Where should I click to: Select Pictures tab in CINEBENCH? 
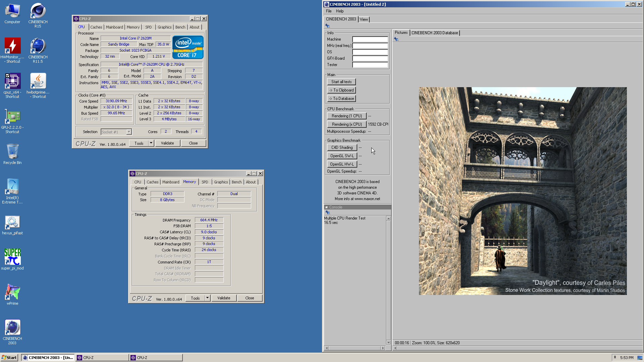coord(401,33)
